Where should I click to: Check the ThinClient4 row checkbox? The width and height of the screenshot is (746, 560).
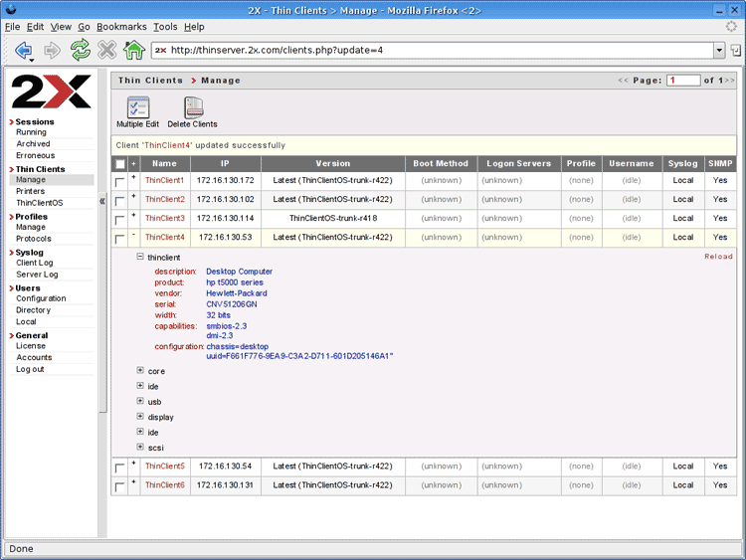pyautogui.click(x=119, y=239)
